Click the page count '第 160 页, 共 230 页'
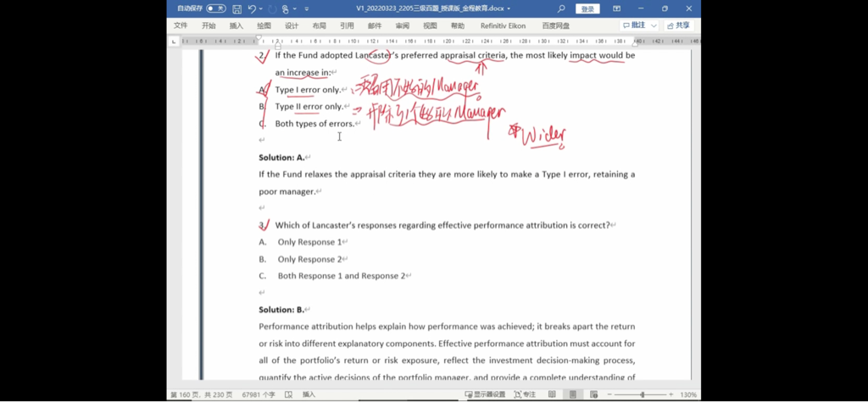Viewport: 868px width, 402px height. click(x=202, y=395)
